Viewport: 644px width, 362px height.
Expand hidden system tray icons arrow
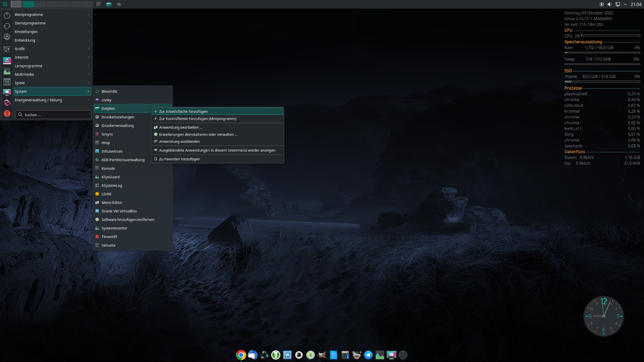click(626, 4)
